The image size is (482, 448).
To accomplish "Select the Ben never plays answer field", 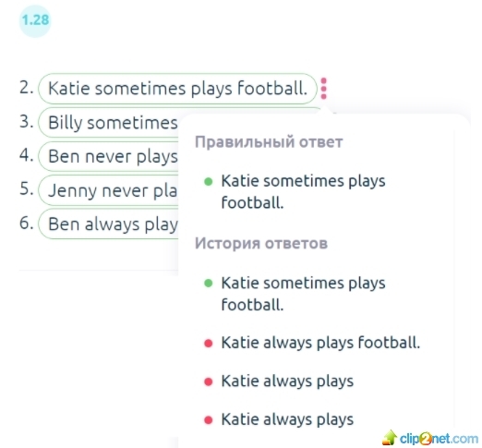I will pos(108,156).
